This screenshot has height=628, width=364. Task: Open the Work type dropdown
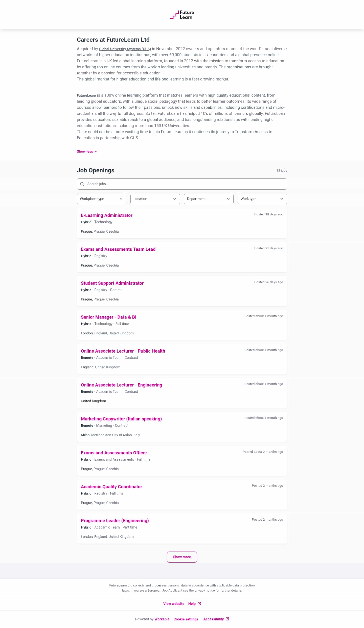click(x=262, y=199)
